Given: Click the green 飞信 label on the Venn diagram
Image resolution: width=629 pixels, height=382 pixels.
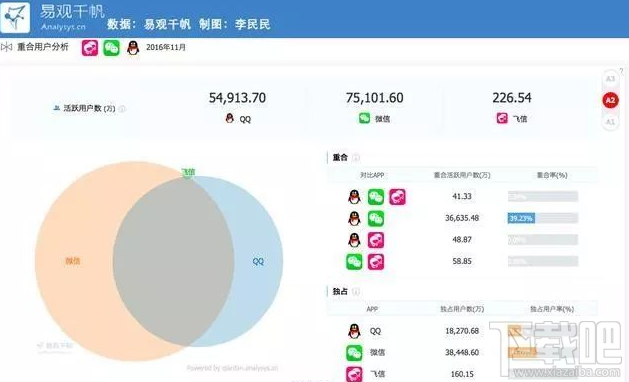Looking at the screenshot, I should (x=188, y=172).
